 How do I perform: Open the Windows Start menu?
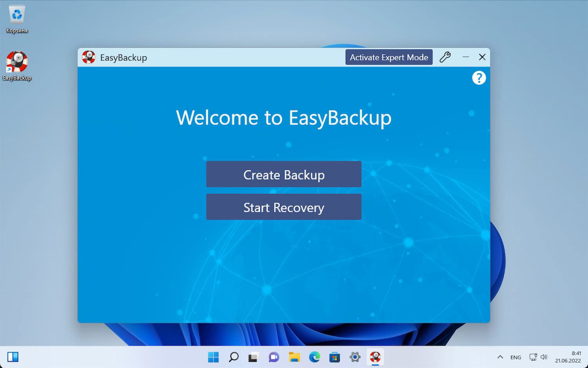click(213, 357)
